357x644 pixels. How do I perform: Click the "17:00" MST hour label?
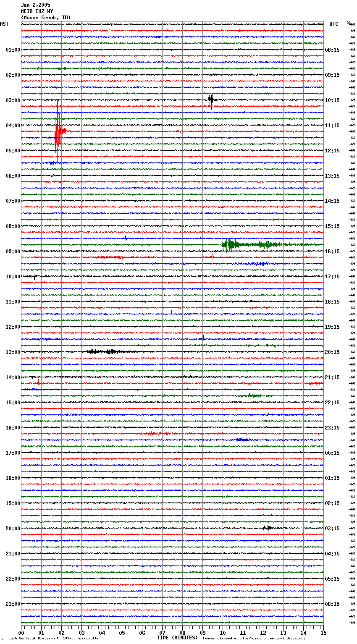tap(13, 453)
